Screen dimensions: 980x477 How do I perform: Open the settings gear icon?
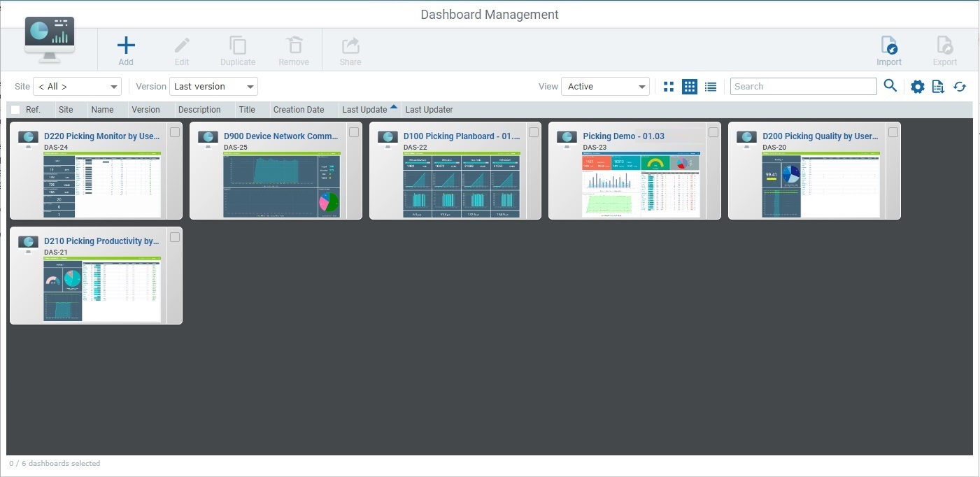[917, 86]
